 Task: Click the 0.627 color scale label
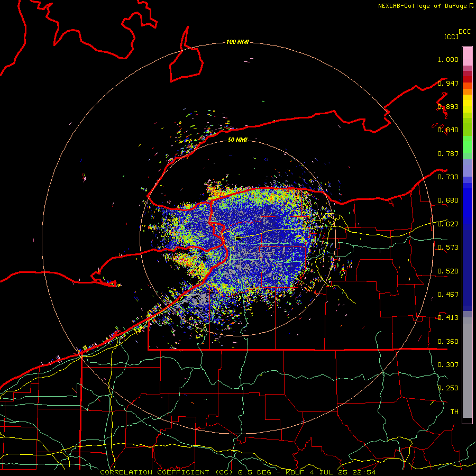(448, 224)
